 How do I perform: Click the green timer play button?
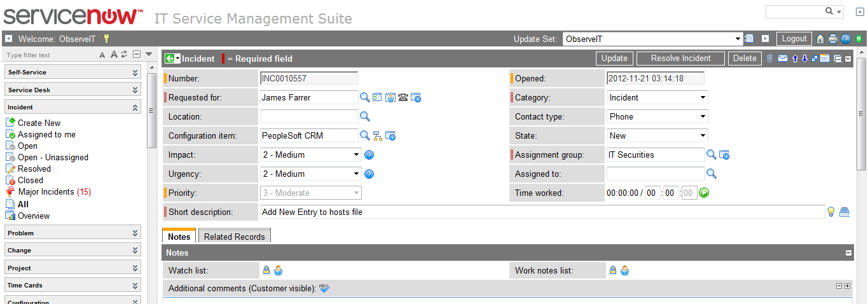coord(704,193)
